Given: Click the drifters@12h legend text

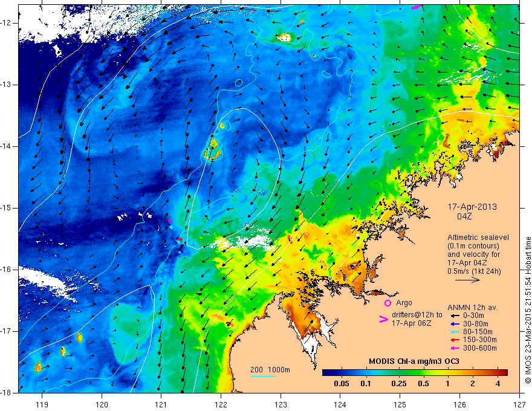Looking at the screenshot, I should point(417,315).
